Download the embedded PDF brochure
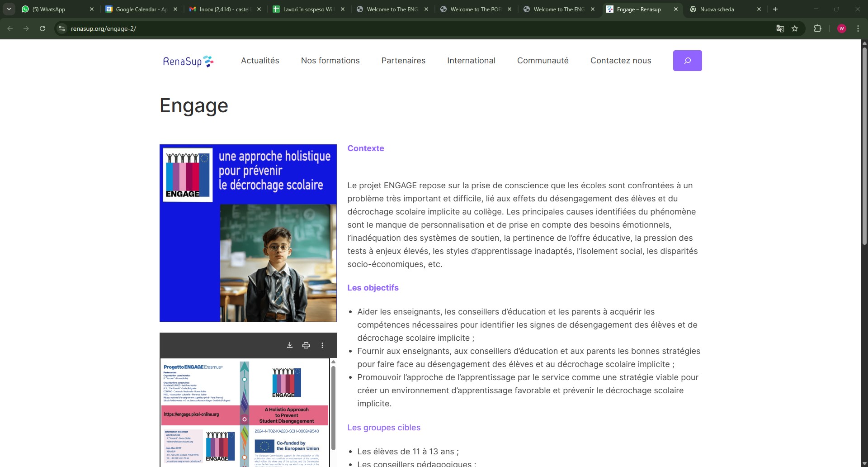 tap(290, 345)
